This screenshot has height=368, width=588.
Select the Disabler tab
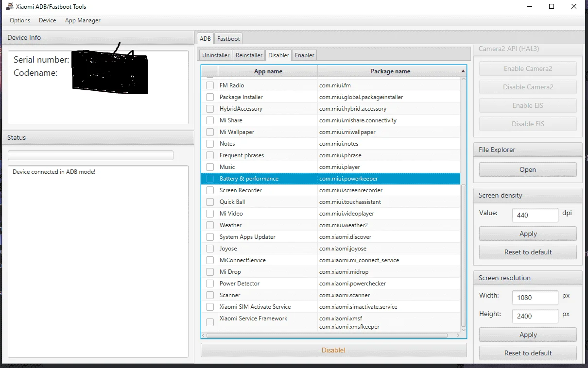tap(278, 55)
